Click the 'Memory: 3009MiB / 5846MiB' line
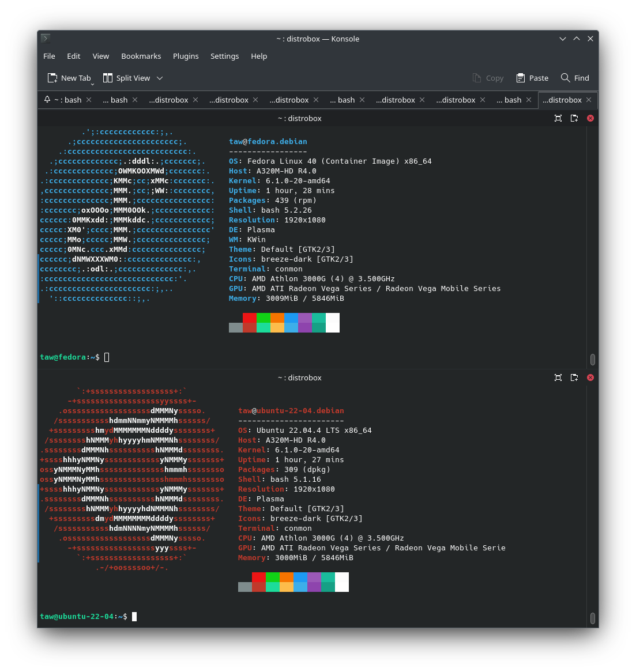 [287, 299]
